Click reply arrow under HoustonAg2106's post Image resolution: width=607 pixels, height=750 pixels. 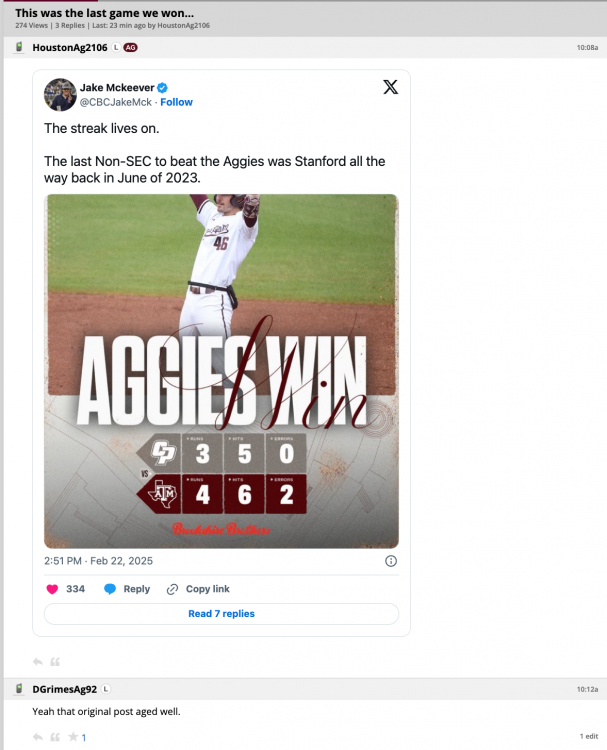tap(38, 661)
